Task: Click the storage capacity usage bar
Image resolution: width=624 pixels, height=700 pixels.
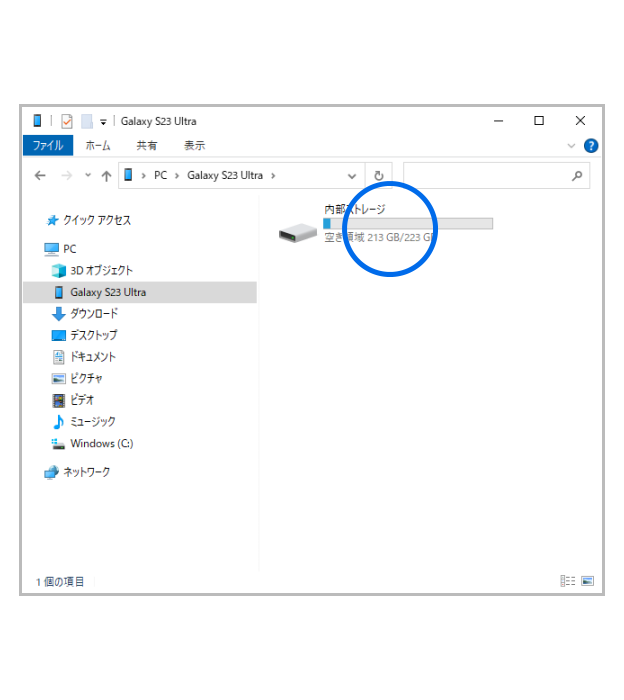Action: [x=408, y=223]
